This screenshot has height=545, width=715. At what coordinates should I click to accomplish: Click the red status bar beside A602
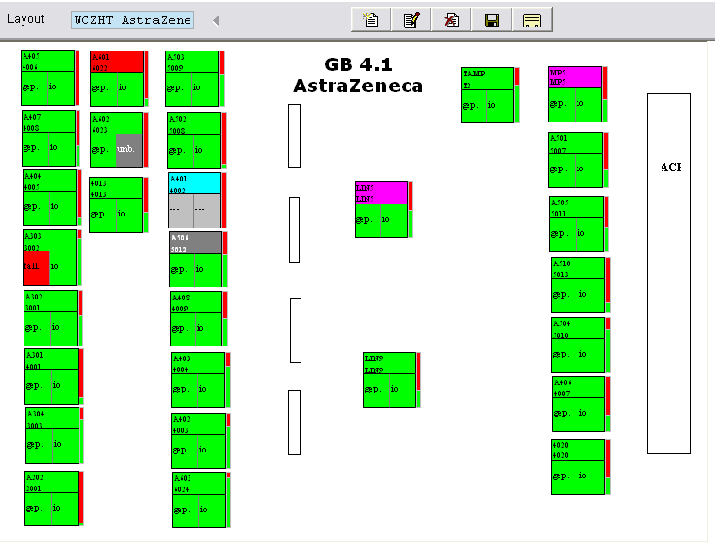click(146, 140)
